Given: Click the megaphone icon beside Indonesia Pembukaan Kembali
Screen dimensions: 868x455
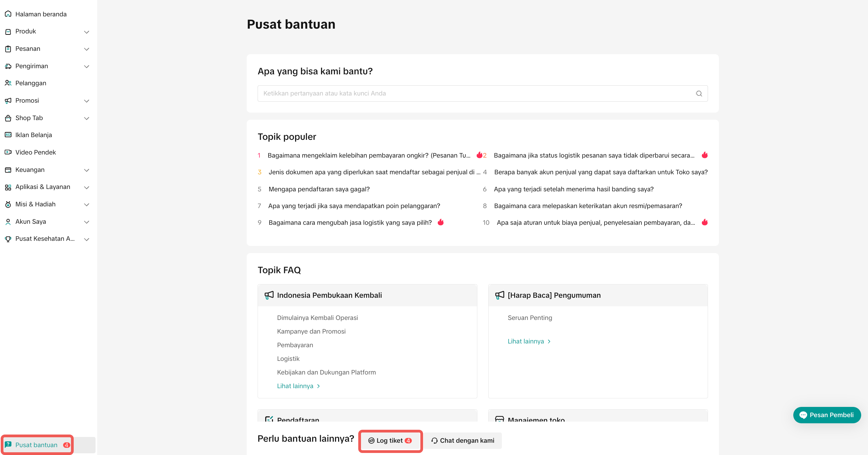Looking at the screenshot, I should [269, 295].
